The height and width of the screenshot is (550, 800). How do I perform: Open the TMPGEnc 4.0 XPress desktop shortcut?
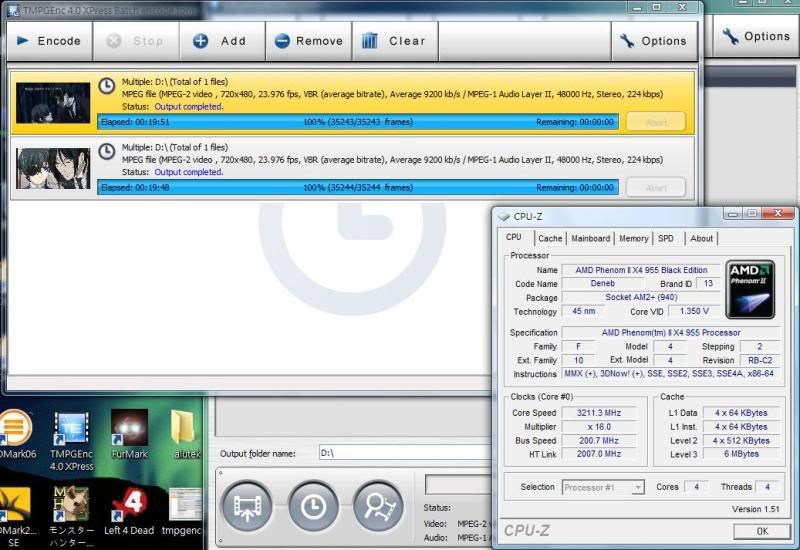point(71,441)
